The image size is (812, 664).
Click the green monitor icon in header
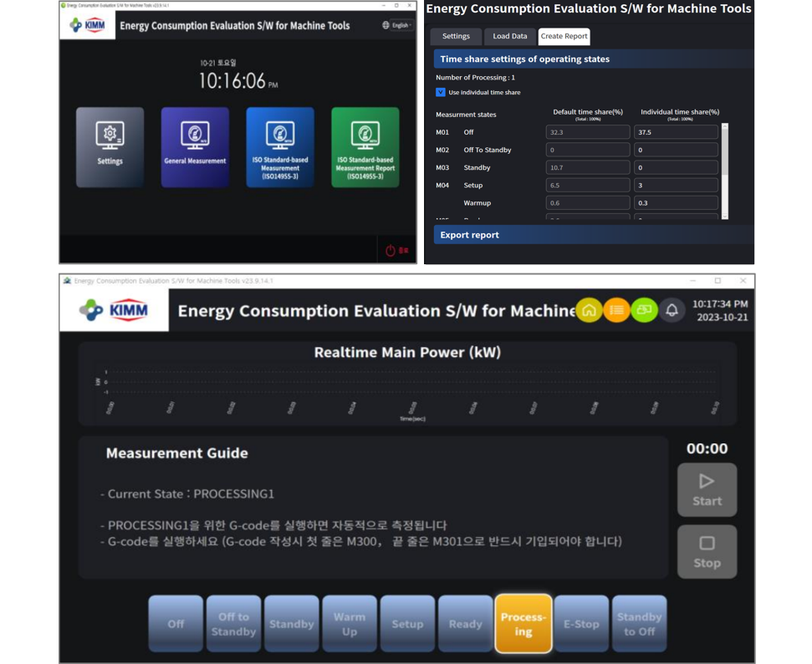tap(644, 310)
